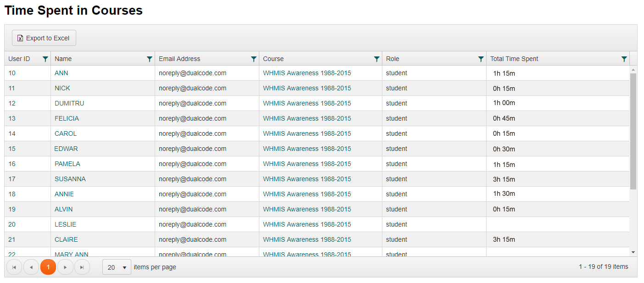Open the User ID column filter

click(45, 59)
